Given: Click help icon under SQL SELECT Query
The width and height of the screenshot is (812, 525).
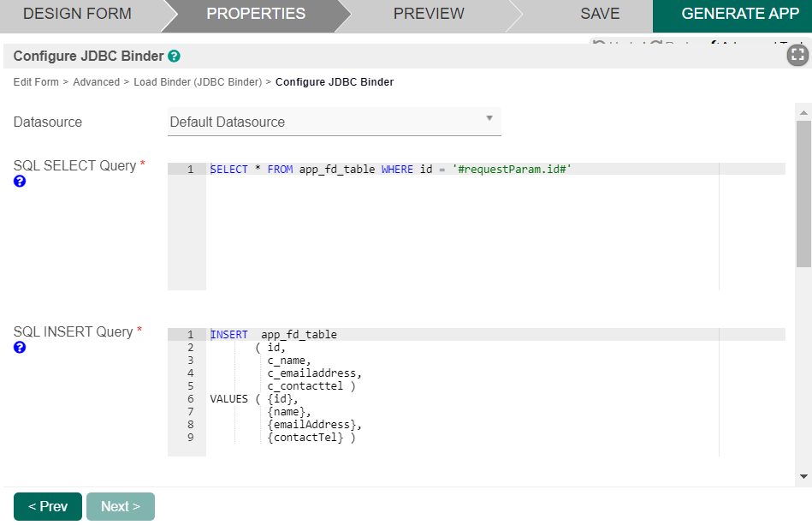Looking at the screenshot, I should (x=20, y=182).
